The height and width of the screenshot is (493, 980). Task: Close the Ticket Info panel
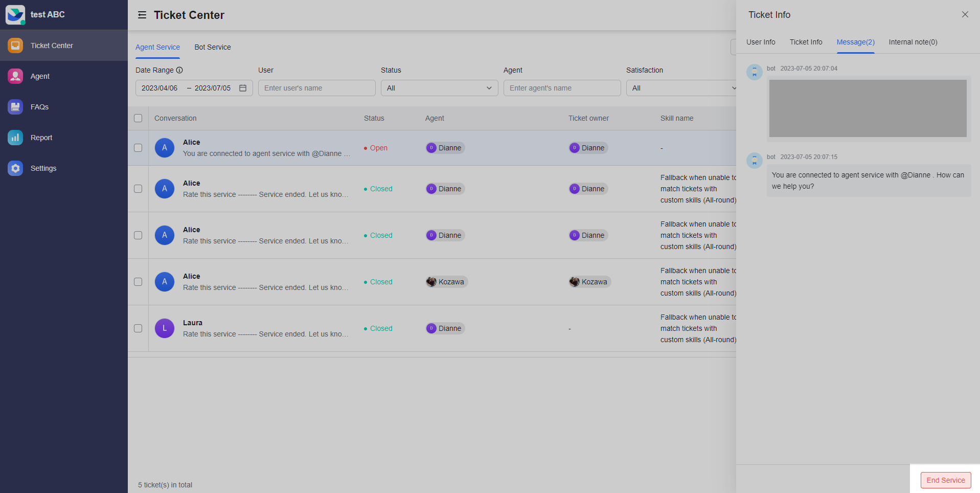pyautogui.click(x=965, y=15)
